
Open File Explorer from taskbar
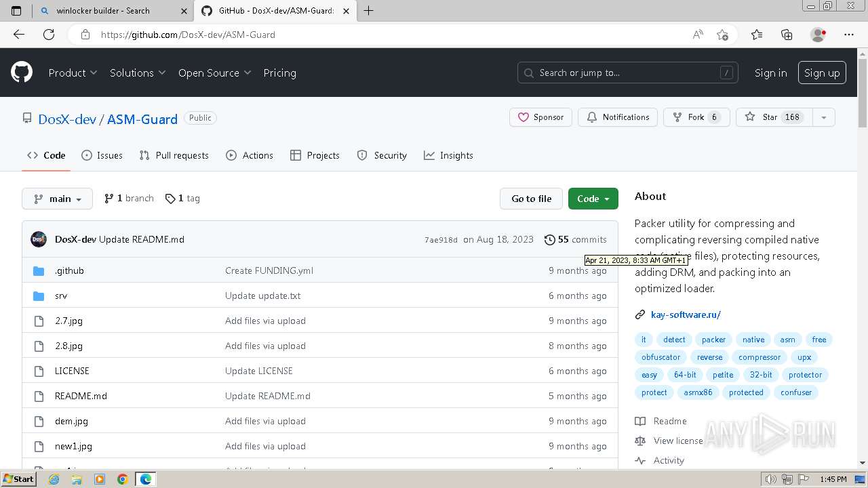pyautogui.click(x=77, y=479)
